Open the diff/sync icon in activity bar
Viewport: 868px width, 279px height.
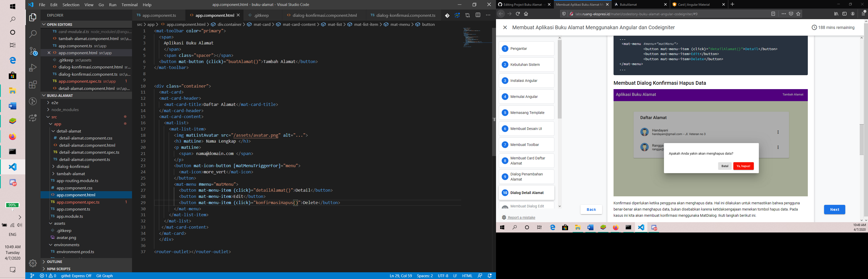[x=33, y=118]
